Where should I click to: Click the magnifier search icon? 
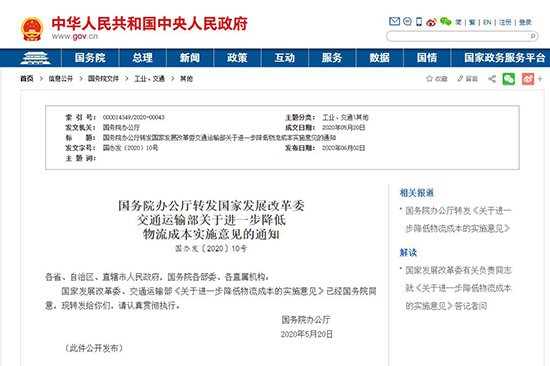(x=532, y=36)
